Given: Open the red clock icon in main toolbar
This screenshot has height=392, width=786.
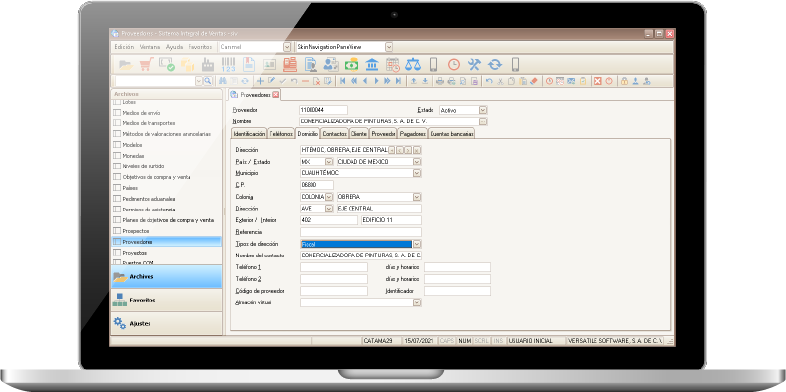Looking at the screenshot, I should pyautogui.click(x=454, y=64).
